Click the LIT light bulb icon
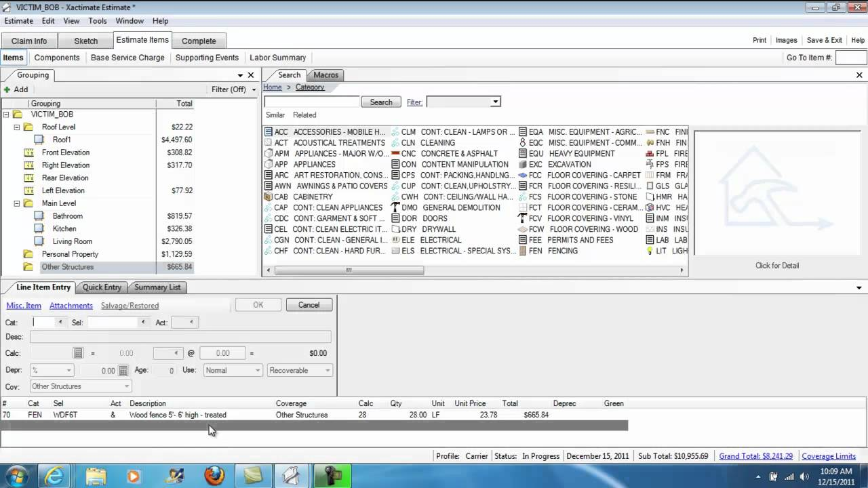The height and width of the screenshot is (488, 868). (x=650, y=251)
